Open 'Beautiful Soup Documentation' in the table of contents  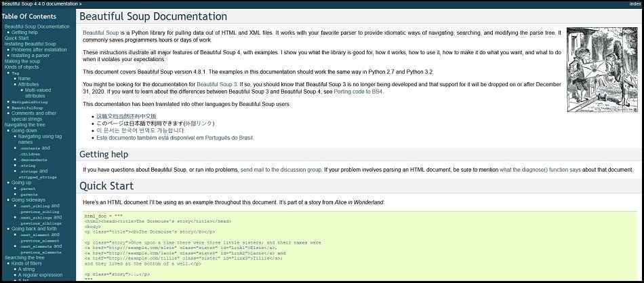37,26
